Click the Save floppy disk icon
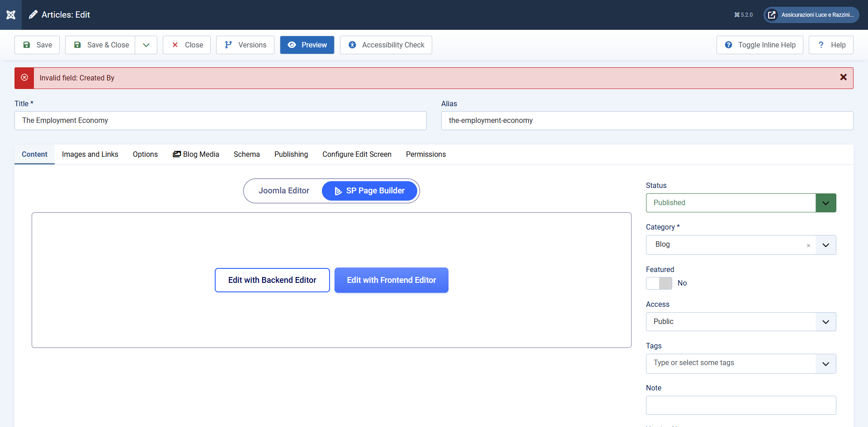The height and width of the screenshot is (427, 868). pyautogui.click(x=27, y=45)
